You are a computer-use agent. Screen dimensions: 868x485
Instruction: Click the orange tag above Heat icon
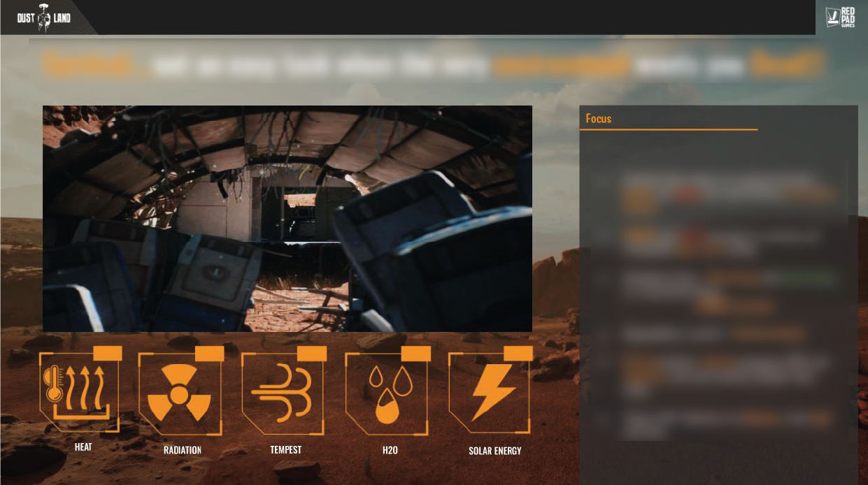point(107,353)
